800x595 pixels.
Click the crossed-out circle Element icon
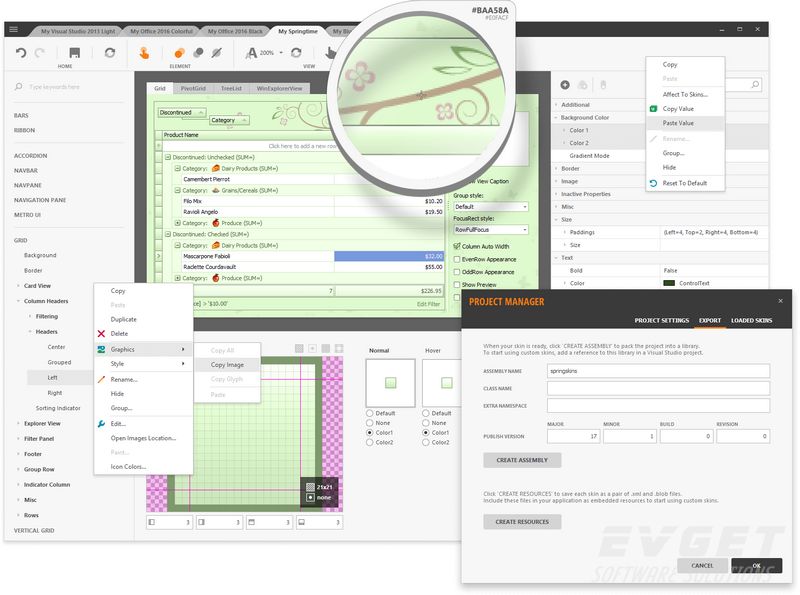coord(217,53)
